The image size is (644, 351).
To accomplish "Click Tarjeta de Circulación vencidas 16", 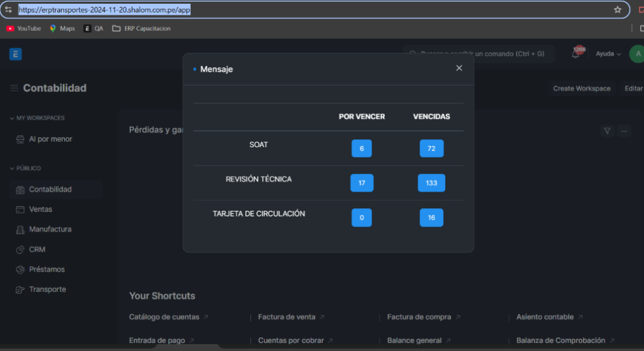I will (431, 218).
